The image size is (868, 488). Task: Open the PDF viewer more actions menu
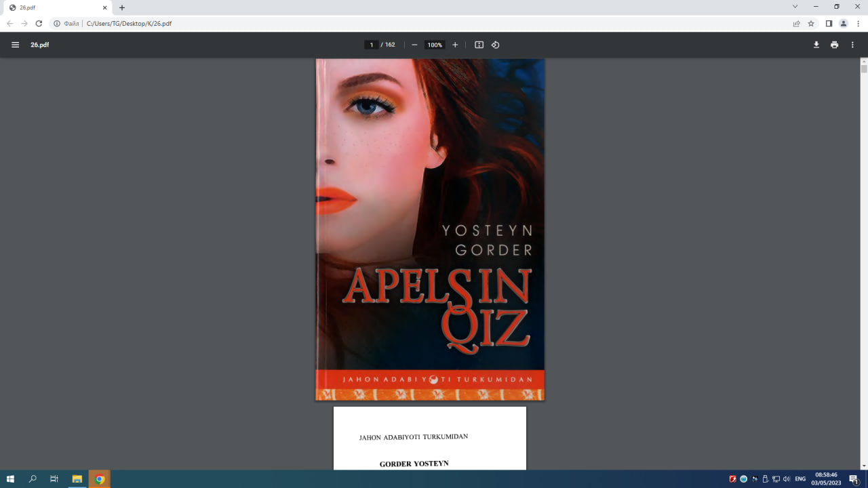852,45
